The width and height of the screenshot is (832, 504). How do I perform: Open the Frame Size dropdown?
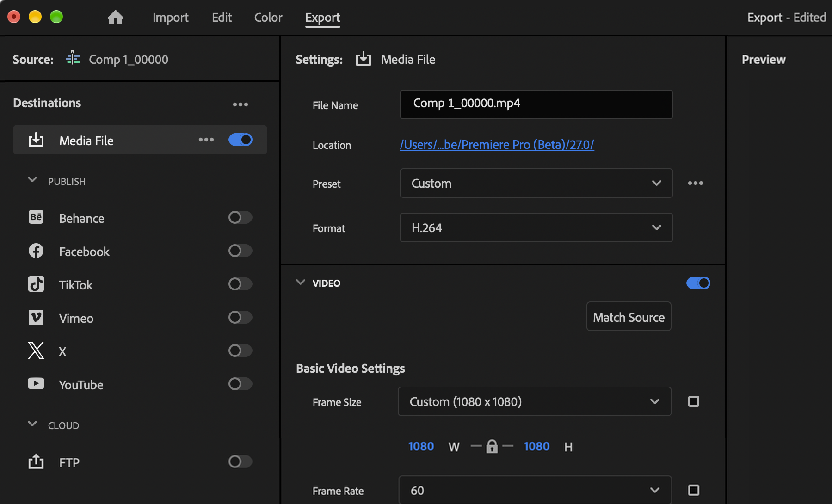click(535, 401)
